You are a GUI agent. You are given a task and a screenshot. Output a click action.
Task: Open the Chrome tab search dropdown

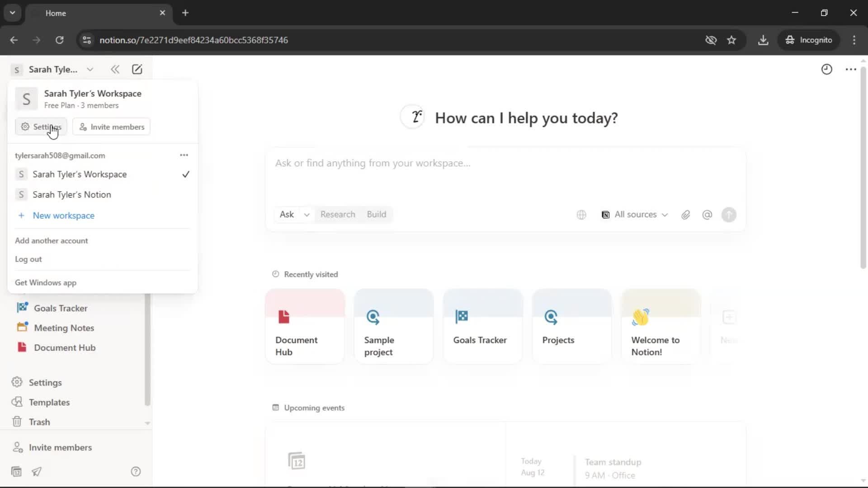coord(13,13)
